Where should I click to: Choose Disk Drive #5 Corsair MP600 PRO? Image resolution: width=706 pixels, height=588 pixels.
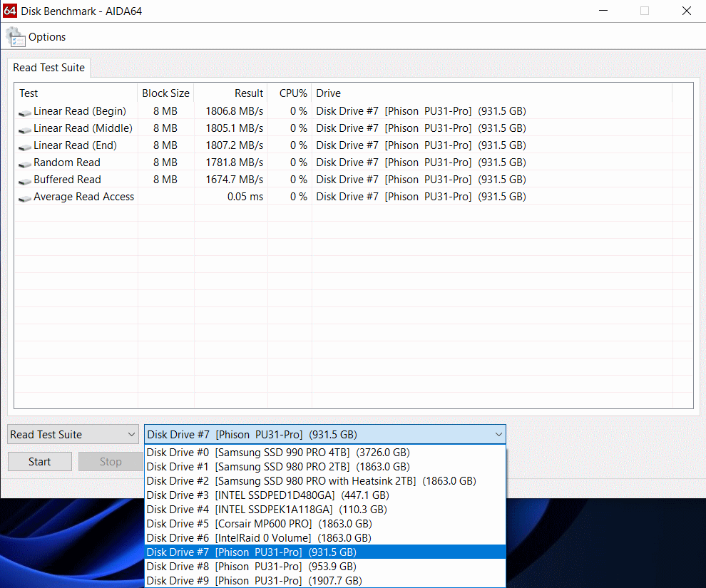[x=258, y=523]
